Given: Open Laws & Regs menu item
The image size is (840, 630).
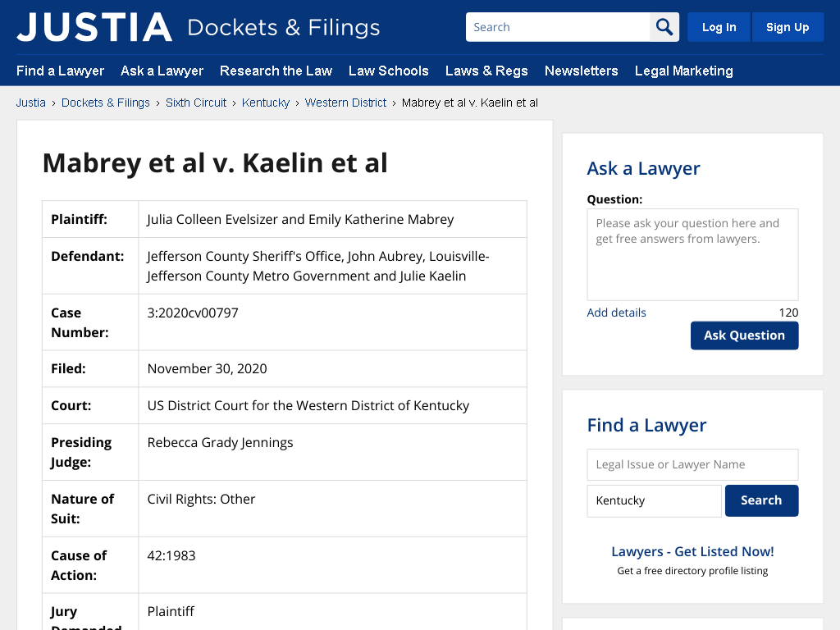Looking at the screenshot, I should pos(486,71).
